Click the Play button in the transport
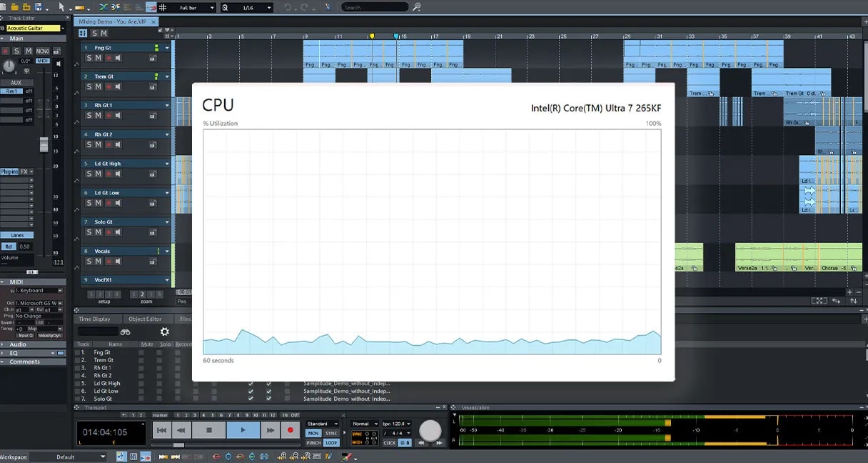 pos(243,430)
